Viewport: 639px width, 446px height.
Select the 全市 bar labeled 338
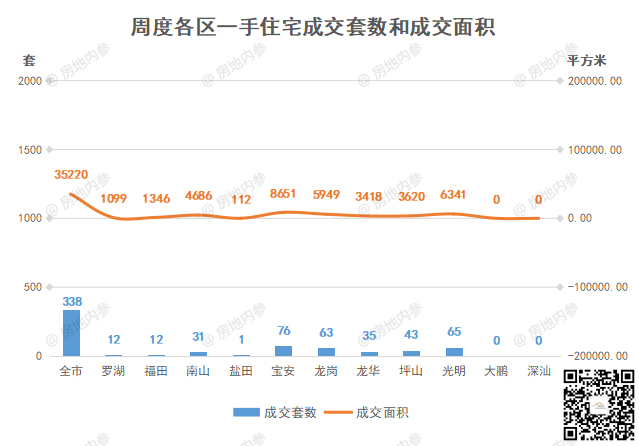(x=71, y=333)
